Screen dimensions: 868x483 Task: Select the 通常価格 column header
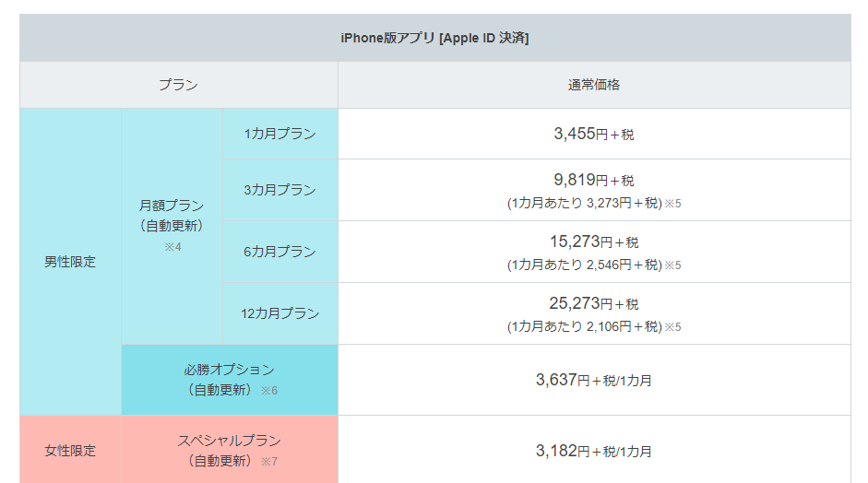tap(594, 85)
